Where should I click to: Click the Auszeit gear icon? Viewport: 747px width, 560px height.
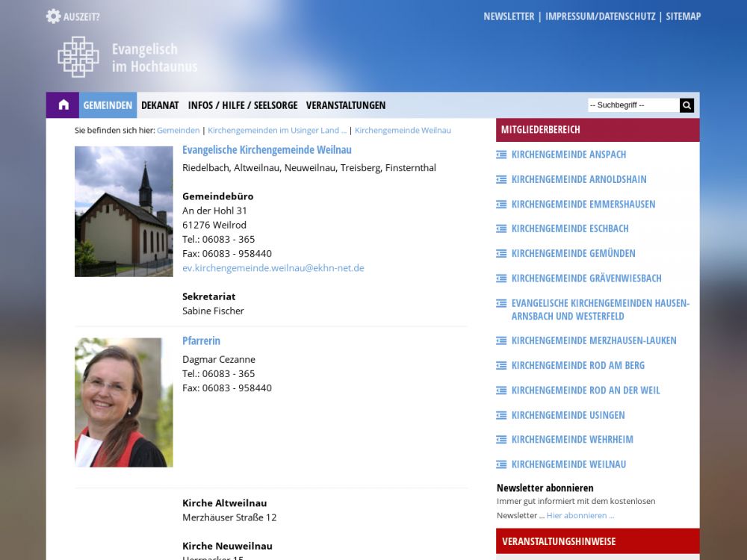click(x=53, y=16)
